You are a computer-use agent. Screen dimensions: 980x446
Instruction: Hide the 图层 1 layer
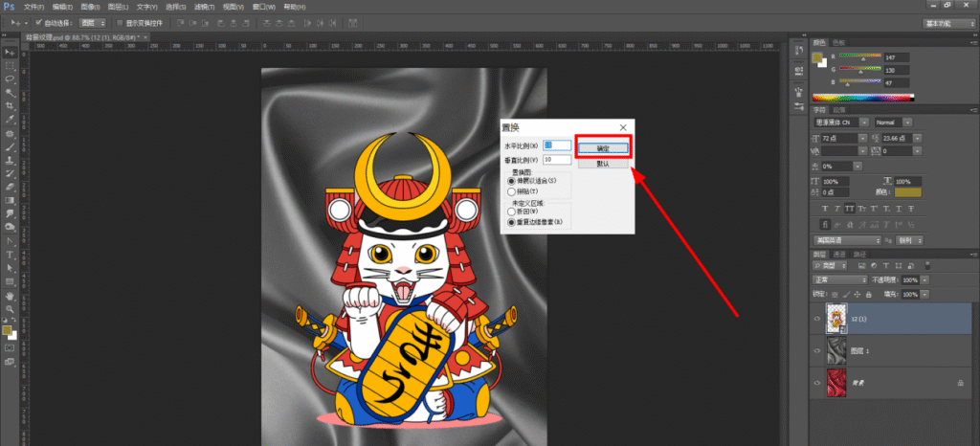click(817, 350)
